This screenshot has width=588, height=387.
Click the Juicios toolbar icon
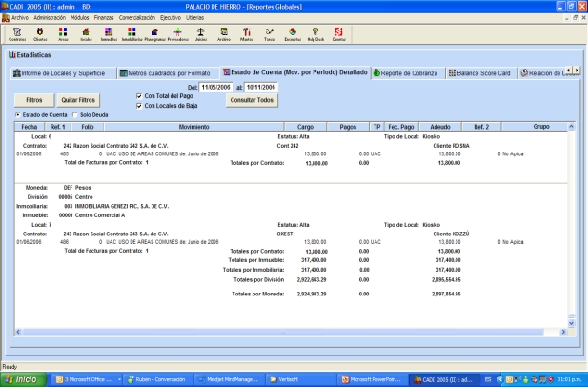point(200,33)
